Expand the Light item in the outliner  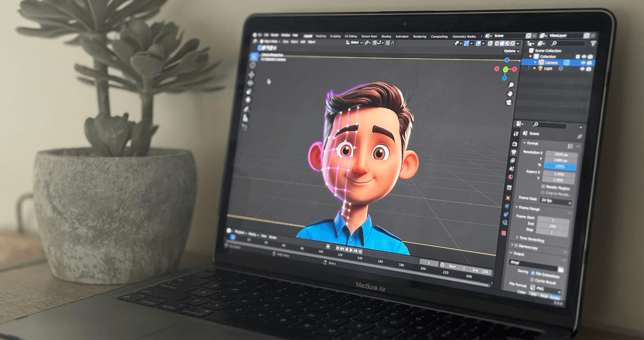pos(535,68)
